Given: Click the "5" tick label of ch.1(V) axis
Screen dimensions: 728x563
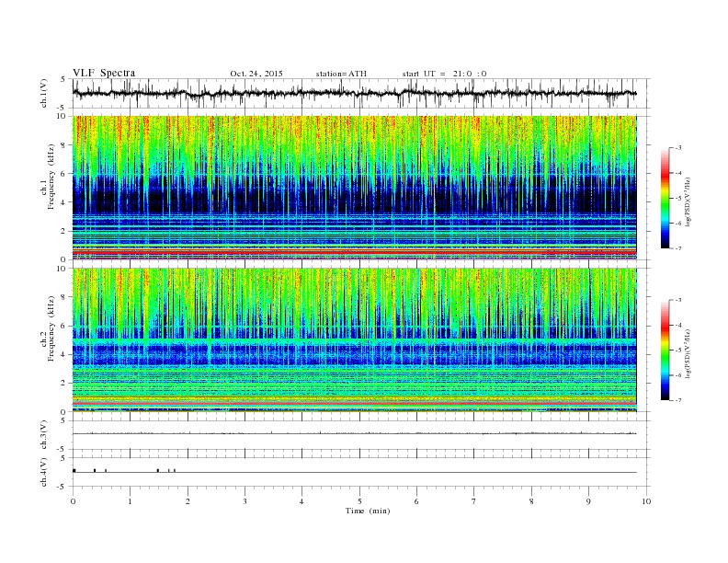Looking at the screenshot, I should [63, 79].
